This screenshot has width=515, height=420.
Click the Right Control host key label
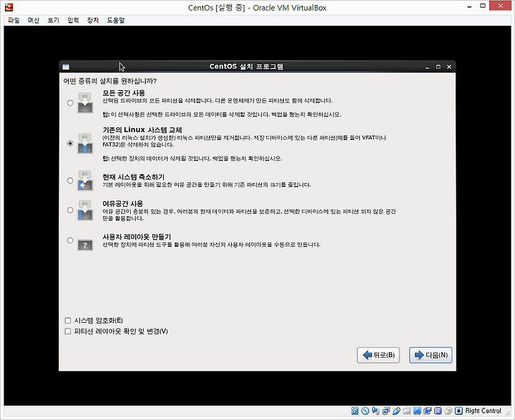tap(483, 411)
